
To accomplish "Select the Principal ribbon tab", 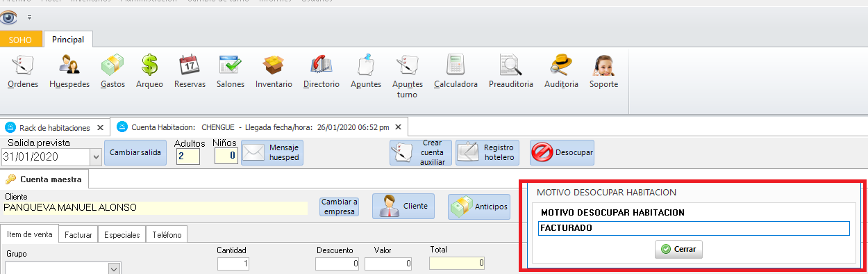I will pyautogui.click(x=68, y=40).
